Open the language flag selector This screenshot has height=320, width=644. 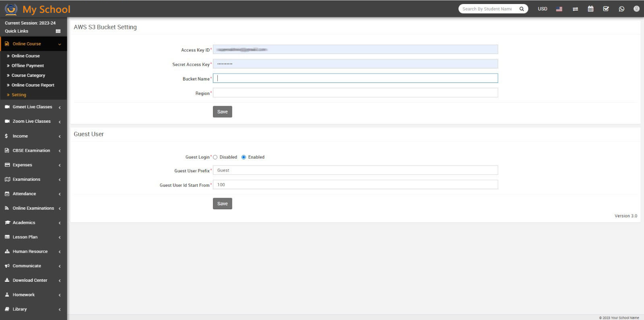[x=559, y=9]
